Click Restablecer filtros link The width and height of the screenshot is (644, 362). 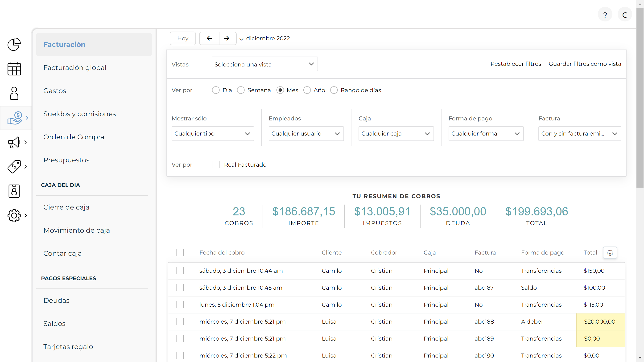516,64
